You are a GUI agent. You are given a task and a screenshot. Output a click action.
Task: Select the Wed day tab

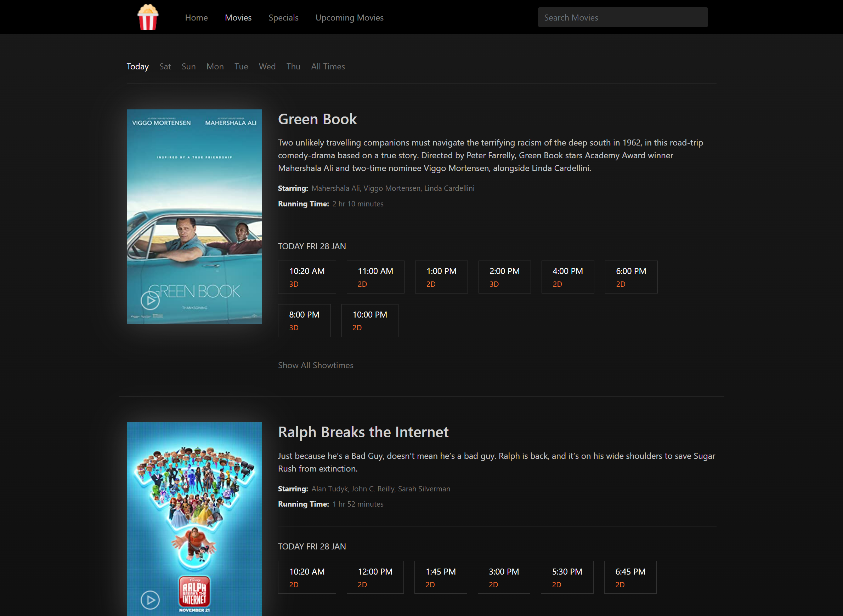tap(267, 66)
